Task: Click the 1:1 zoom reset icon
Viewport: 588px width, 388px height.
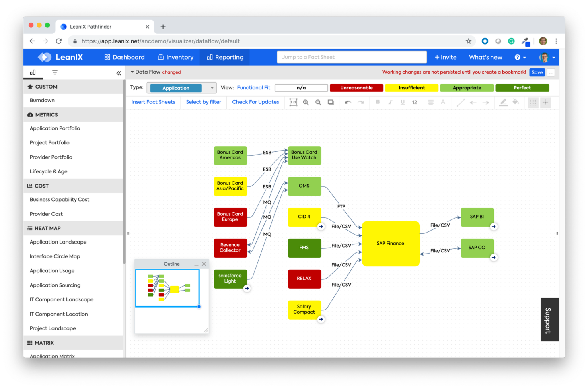Action: click(293, 102)
